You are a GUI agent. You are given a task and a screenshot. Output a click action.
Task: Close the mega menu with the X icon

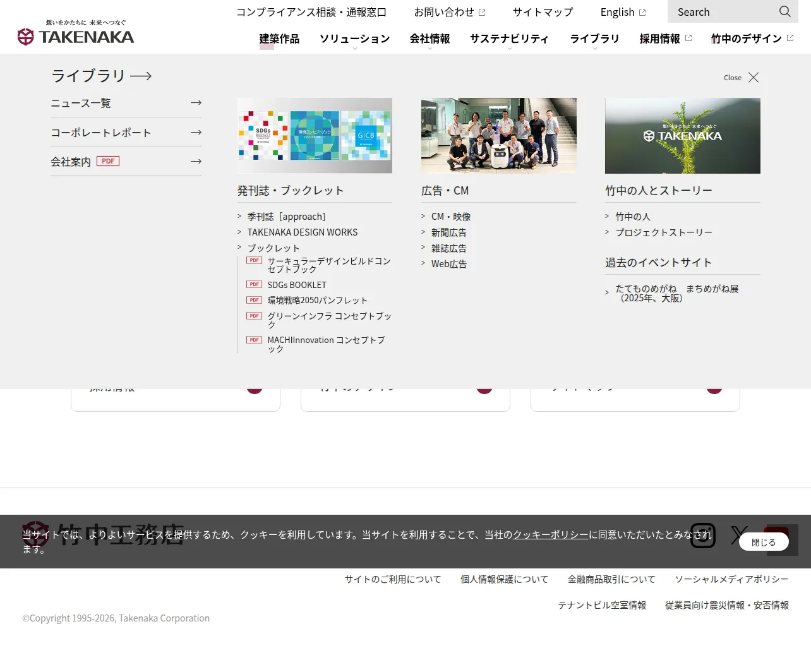(754, 78)
